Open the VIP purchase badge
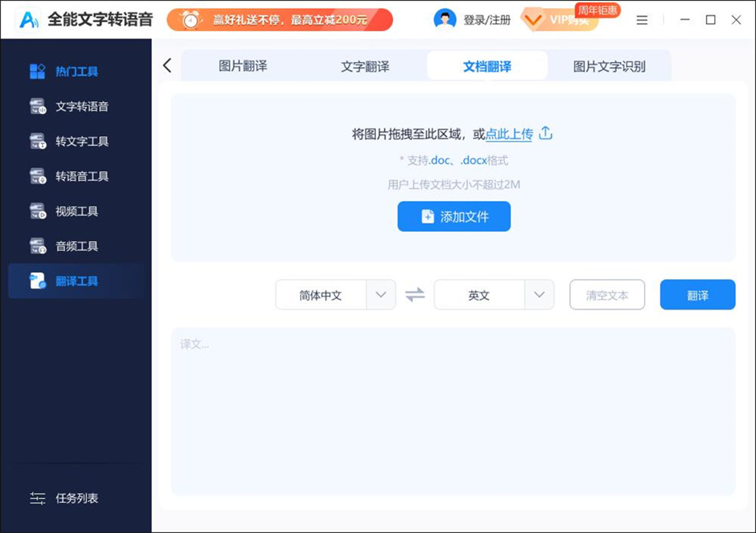 [559, 20]
